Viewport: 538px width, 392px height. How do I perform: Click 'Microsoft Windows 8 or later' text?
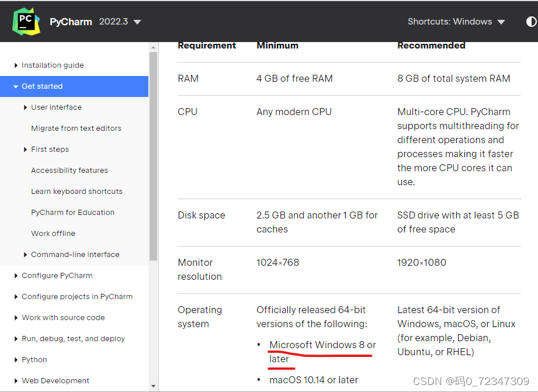coord(322,352)
